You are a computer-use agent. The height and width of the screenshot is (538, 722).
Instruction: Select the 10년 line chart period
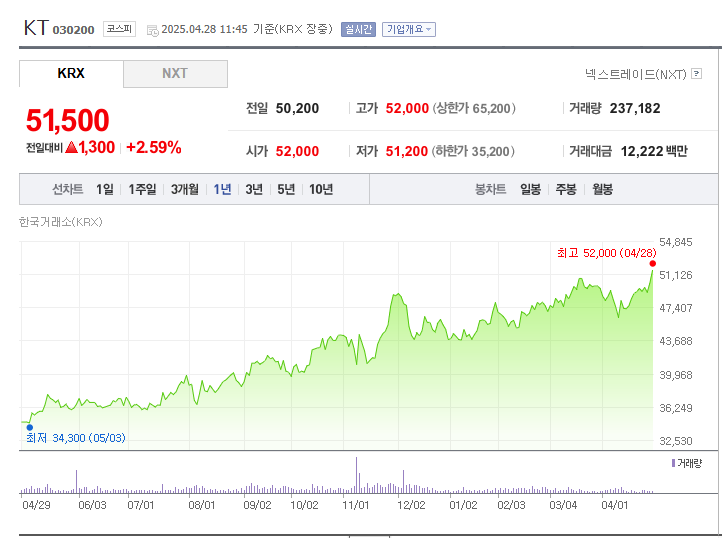(x=321, y=189)
